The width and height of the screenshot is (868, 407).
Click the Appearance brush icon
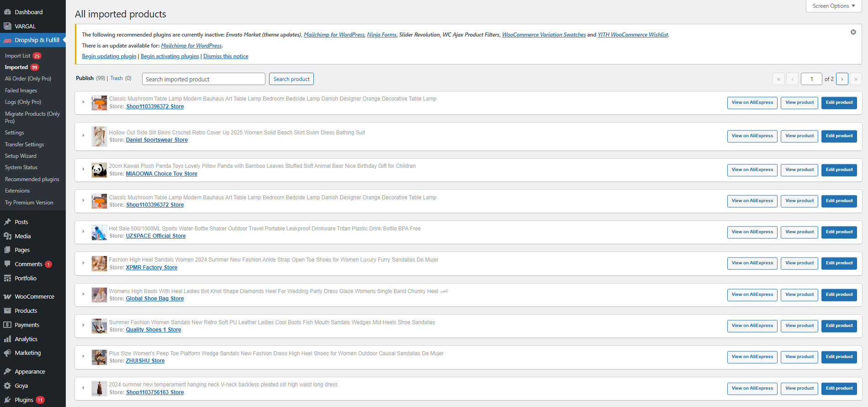7,372
